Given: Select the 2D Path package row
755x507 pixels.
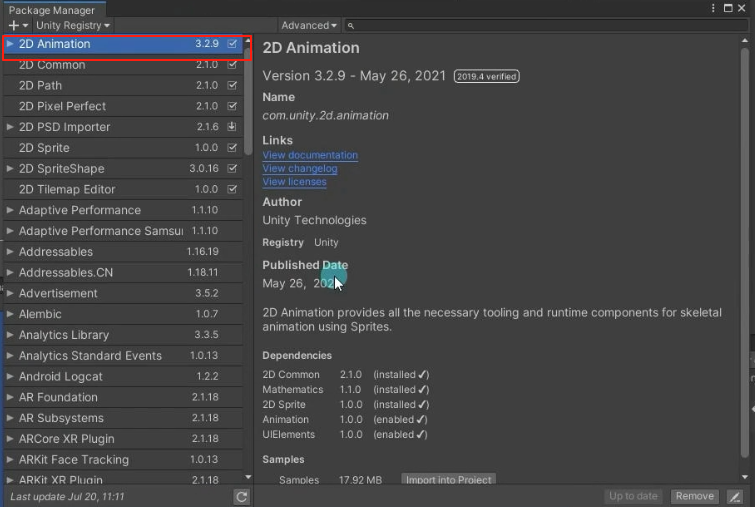Looking at the screenshot, I should point(123,85).
